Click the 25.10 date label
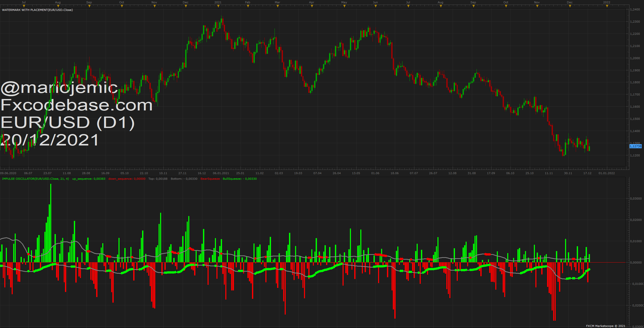The width and height of the screenshot is (644, 328). (530, 173)
